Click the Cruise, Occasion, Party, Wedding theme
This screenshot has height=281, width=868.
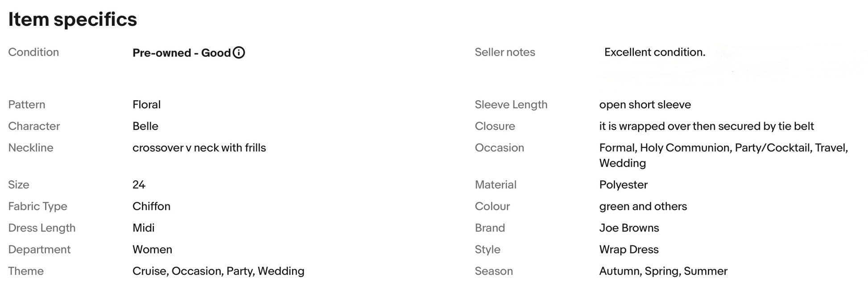[218, 271]
